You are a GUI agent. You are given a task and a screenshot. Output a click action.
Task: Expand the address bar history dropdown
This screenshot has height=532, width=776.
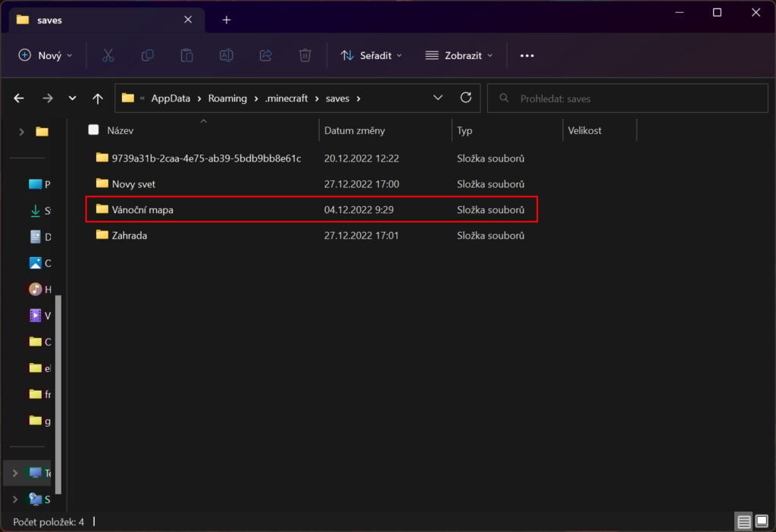coord(437,98)
